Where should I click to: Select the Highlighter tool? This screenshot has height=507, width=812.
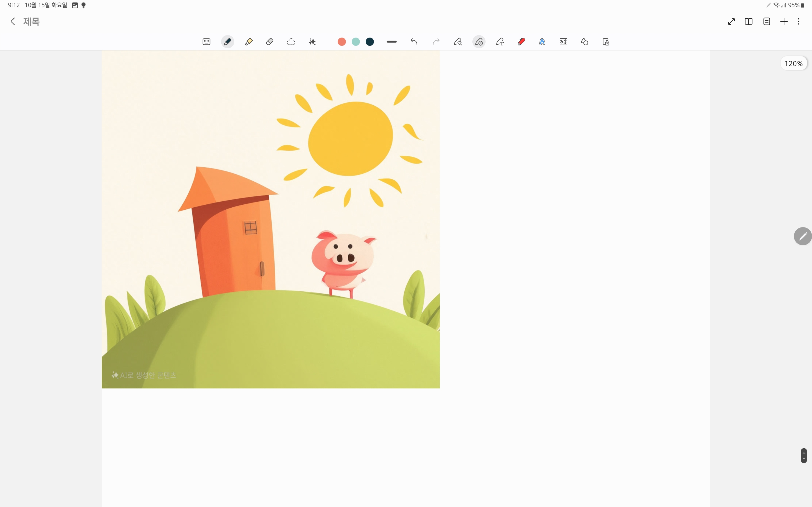tap(249, 42)
